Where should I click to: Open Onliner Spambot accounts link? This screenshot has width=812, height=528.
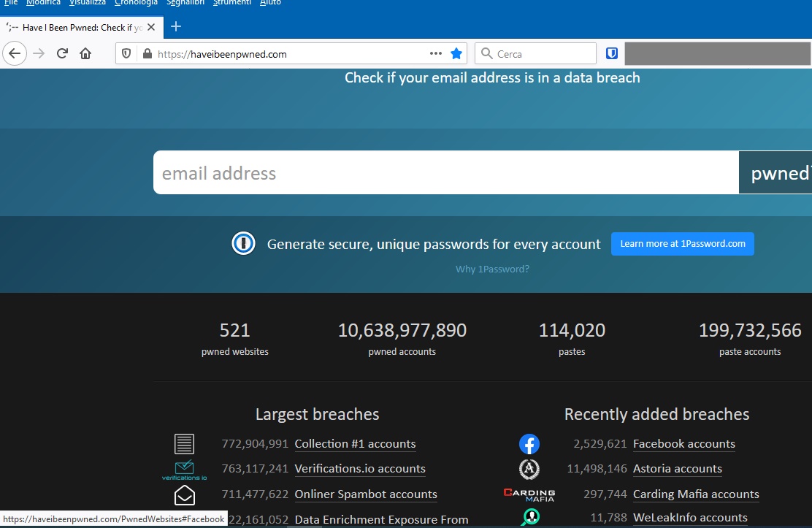tap(366, 494)
